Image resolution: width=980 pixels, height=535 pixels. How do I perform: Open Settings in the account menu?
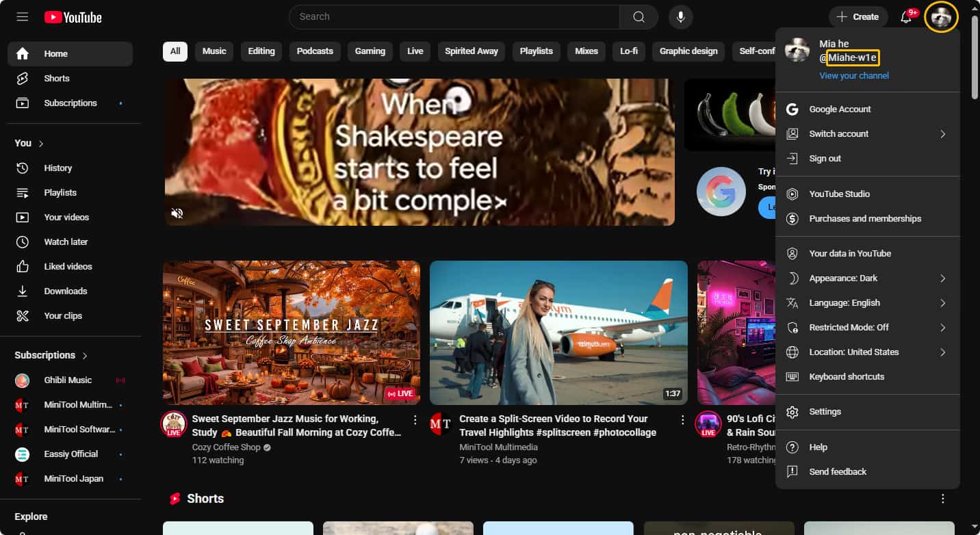(x=868, y=411)
